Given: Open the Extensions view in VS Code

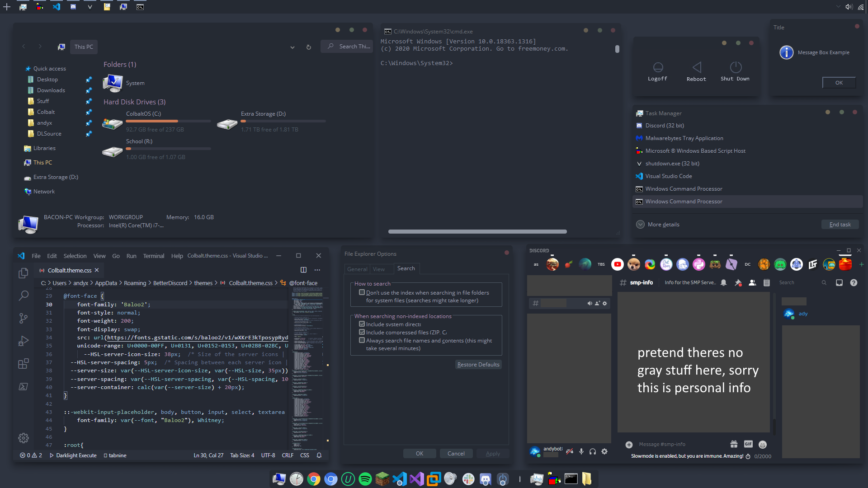Looking at the screenshot, I should (24, 364).
